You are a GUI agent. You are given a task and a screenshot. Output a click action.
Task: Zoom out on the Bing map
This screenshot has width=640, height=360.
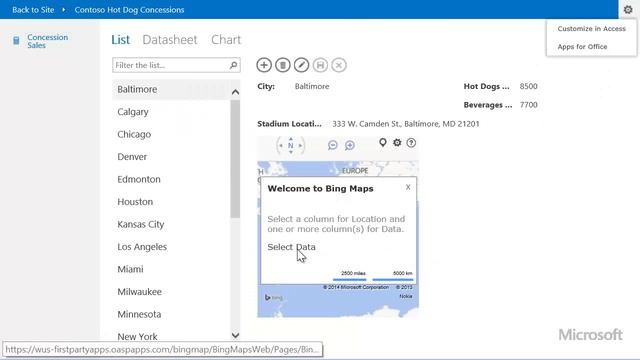click(333, 145)
